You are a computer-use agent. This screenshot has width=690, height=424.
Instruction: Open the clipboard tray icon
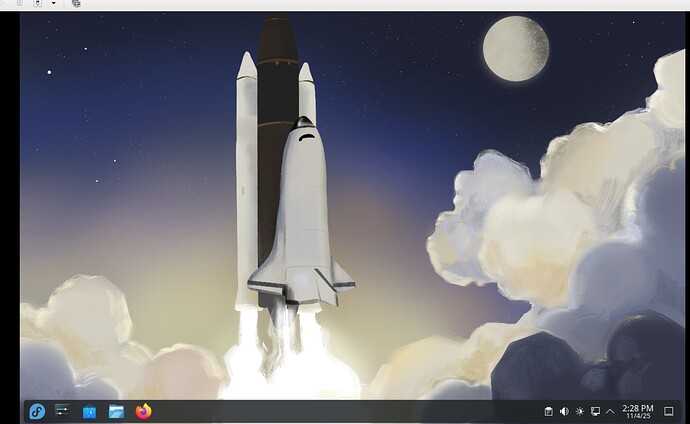[548, 411]
